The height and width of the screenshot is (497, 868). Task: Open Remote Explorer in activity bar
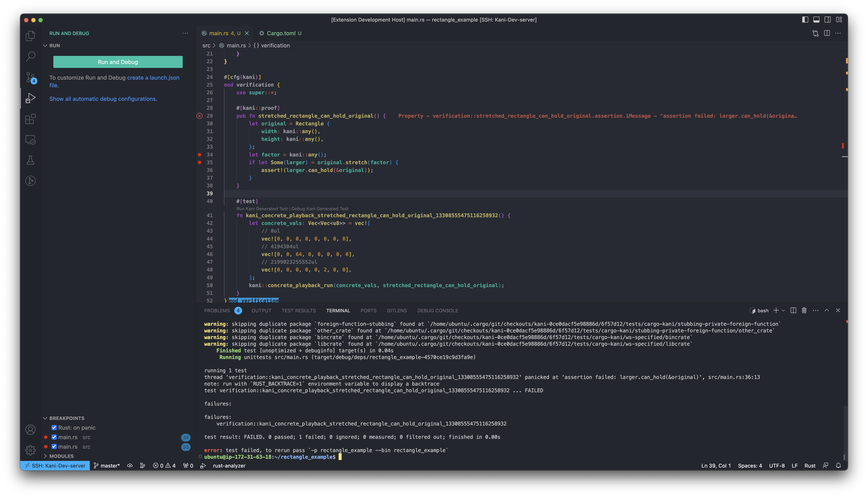[x=30, y=140]
